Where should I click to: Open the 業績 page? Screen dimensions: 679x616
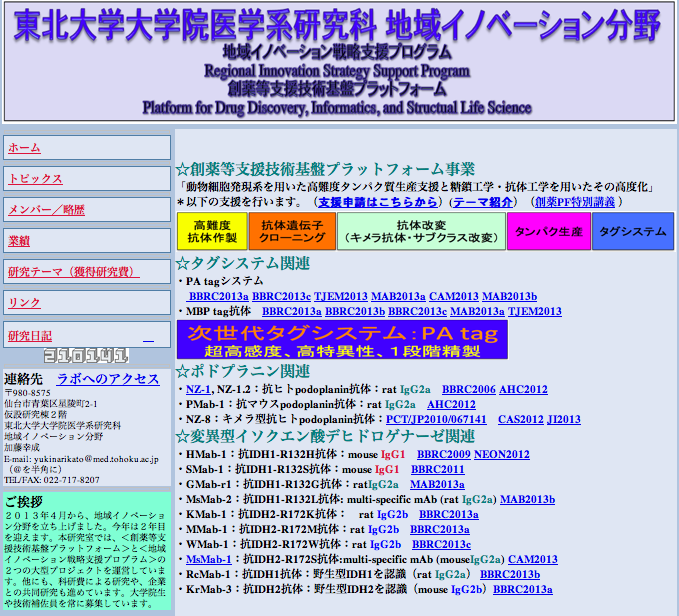(19, 241)
